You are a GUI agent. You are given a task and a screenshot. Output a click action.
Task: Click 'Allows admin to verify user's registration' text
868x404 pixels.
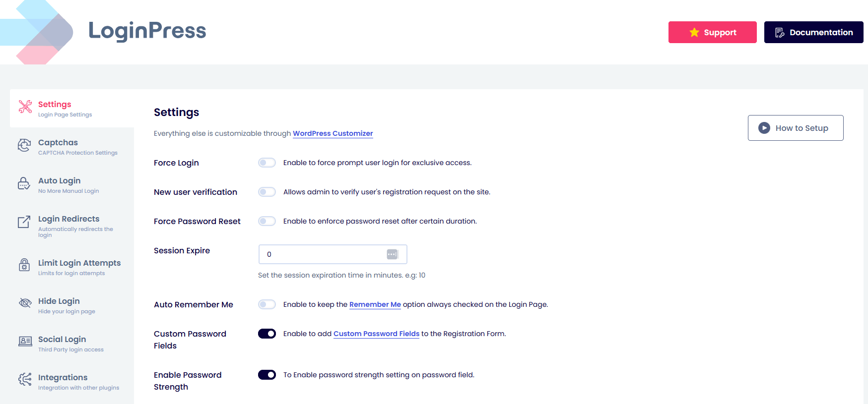point(387,192)
